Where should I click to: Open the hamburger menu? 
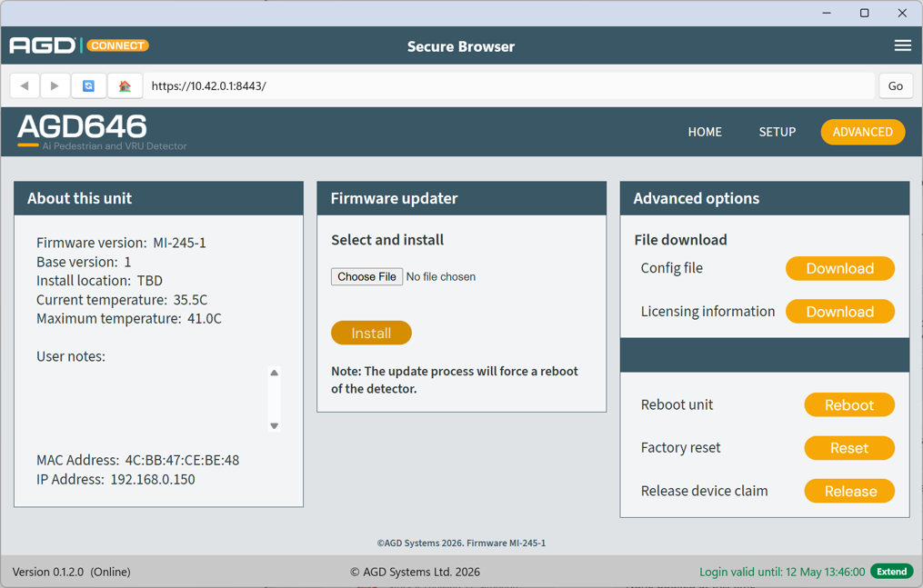(902, 45)
